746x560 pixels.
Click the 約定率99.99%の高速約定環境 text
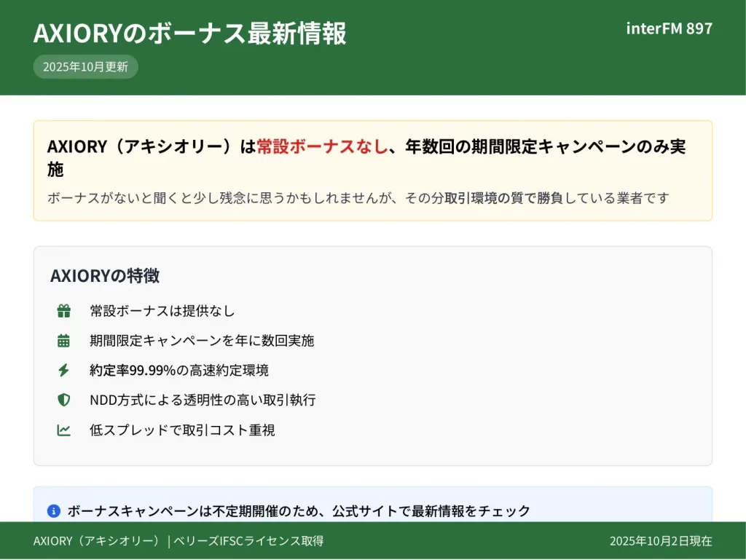tap(179, 371)
